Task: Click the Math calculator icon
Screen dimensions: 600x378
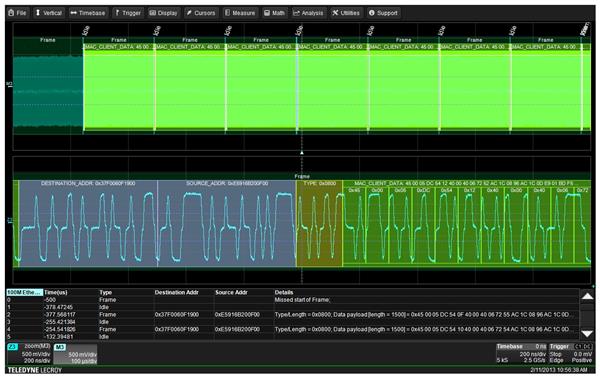Action: pyautogui.click(x=267, y=13)
